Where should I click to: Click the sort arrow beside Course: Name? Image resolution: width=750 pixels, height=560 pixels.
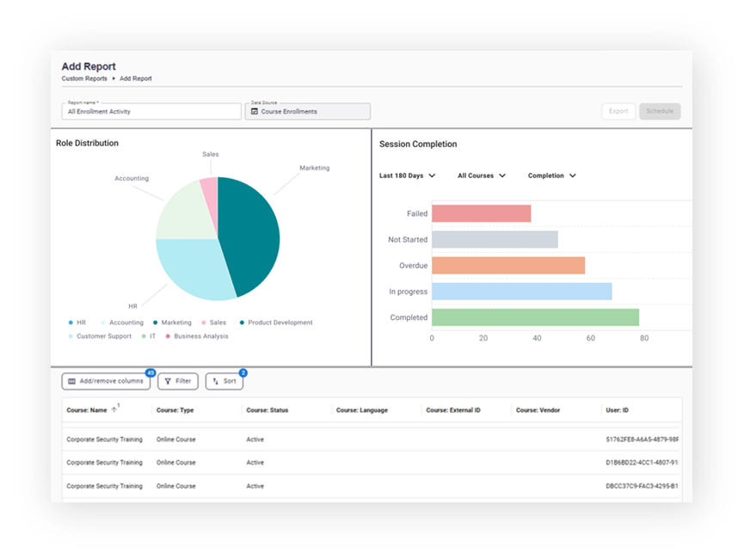[114, 409]
